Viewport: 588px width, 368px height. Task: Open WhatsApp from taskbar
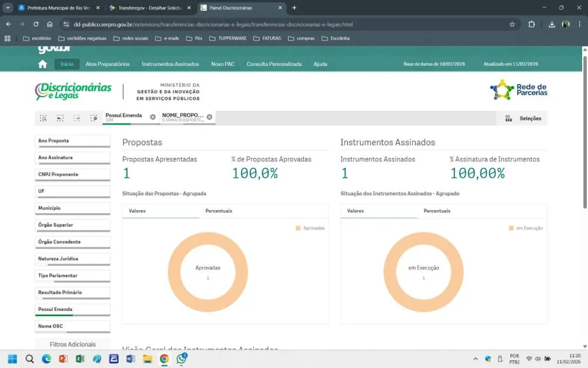(182, 359)
